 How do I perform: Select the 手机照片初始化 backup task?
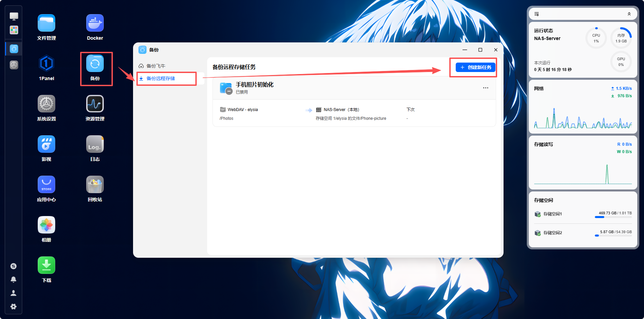(x=354, y=88)
